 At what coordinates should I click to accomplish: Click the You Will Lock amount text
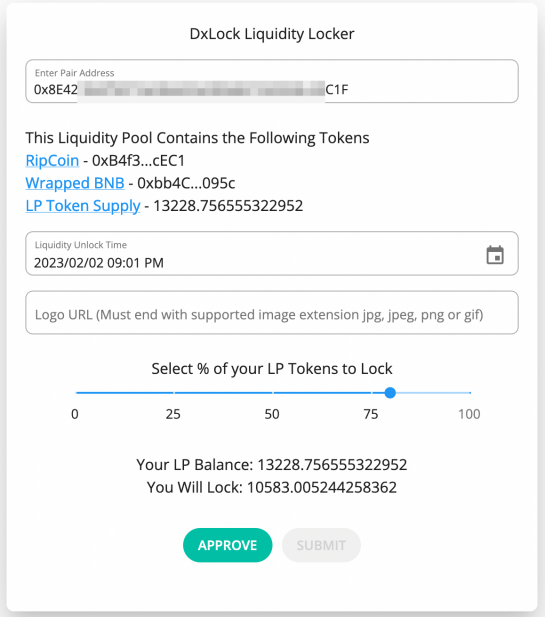tap(321, 488)
